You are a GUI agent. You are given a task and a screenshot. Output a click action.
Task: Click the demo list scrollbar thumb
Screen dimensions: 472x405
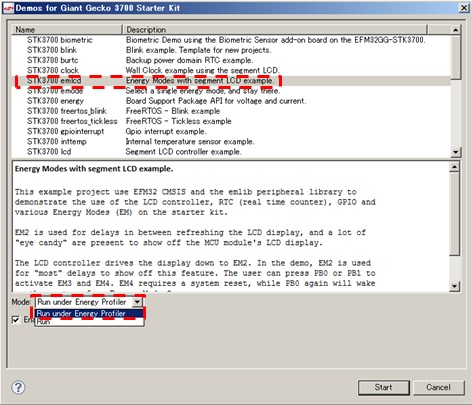pos(455,57)
